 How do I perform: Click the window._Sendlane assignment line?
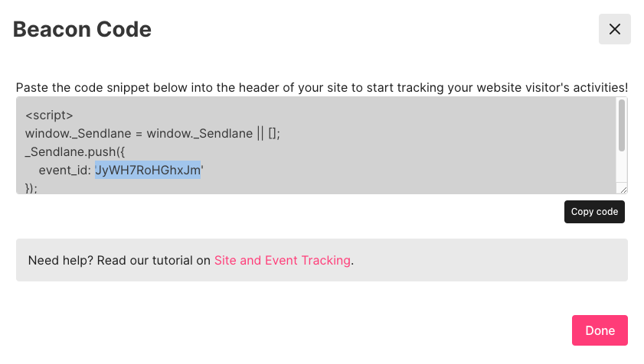coord(138,134)
